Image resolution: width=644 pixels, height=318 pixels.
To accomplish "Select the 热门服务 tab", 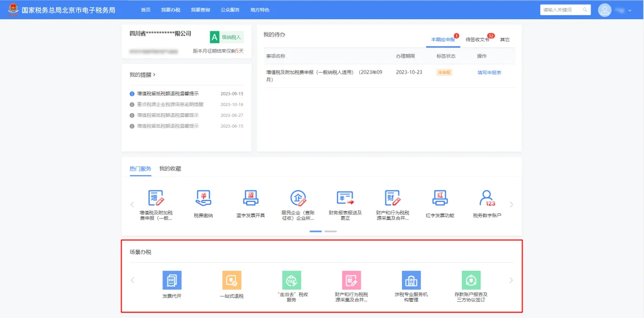I will [140, 169].
